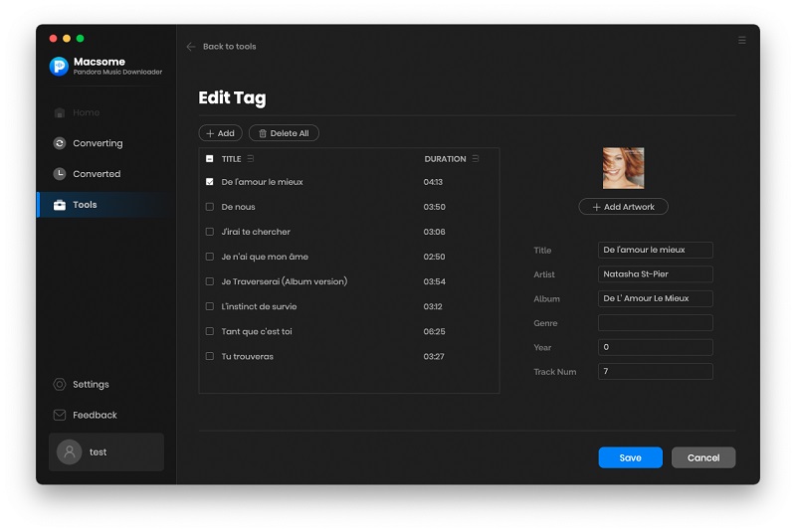
Task: Click the sort icon next to DURATION
Action: pyautogui.click(x=476, y=159)
